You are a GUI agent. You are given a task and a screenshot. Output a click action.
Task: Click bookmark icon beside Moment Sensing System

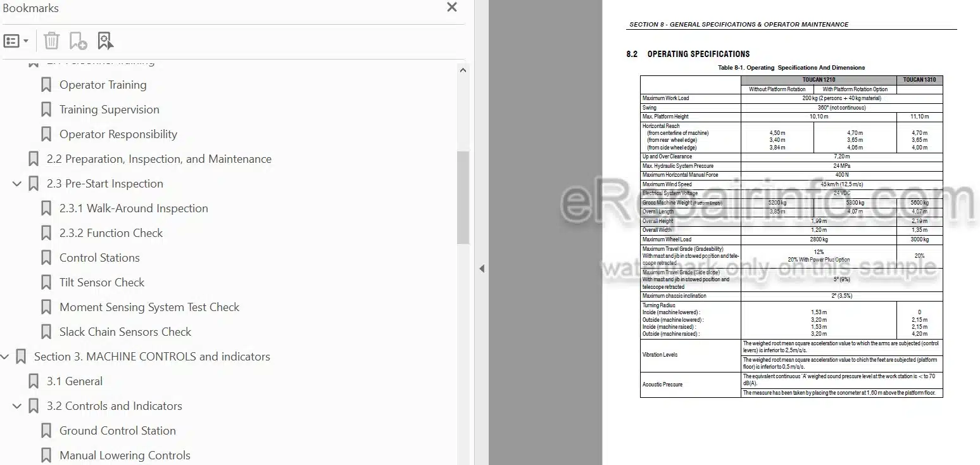[46, 307]
